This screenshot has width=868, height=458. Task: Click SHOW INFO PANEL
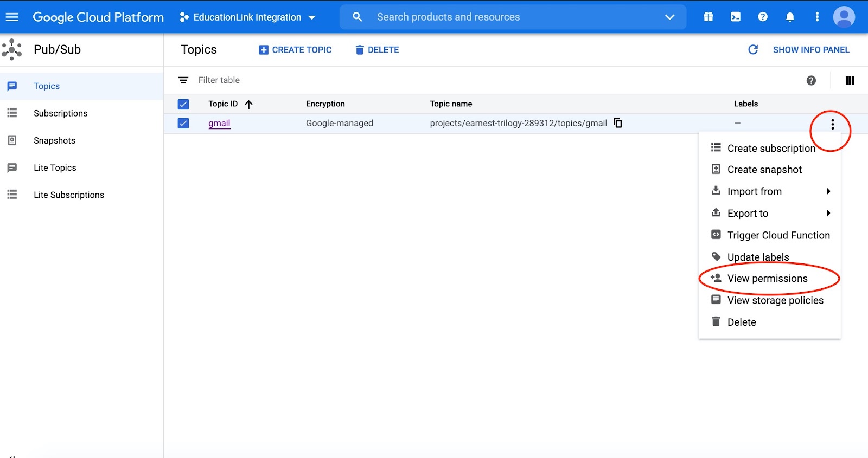[x=811, y=50]
